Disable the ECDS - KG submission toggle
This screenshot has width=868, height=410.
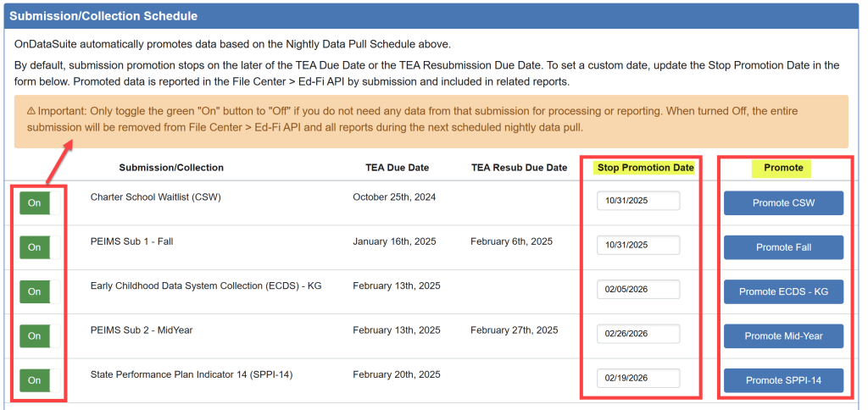(x=35, y=291)
